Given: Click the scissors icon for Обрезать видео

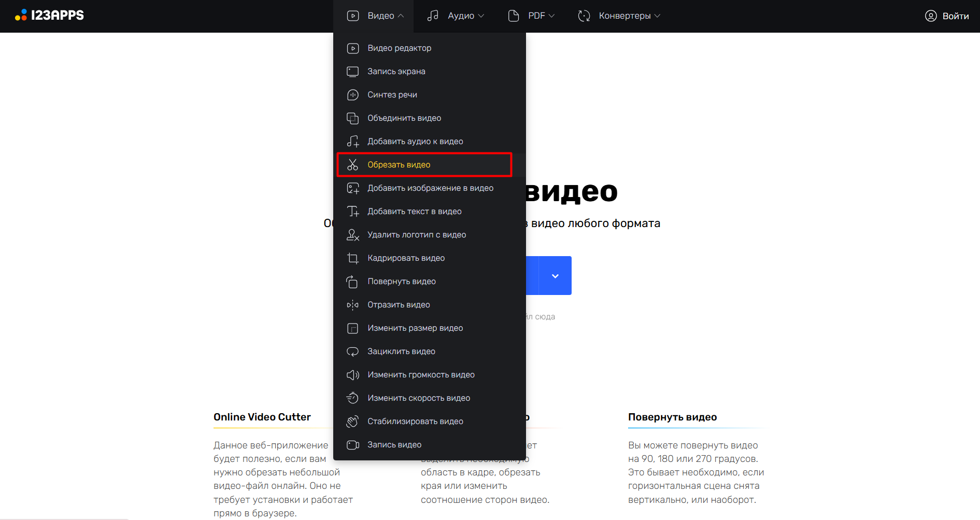Looking at the screenshot, I should (x=352, y=165).
